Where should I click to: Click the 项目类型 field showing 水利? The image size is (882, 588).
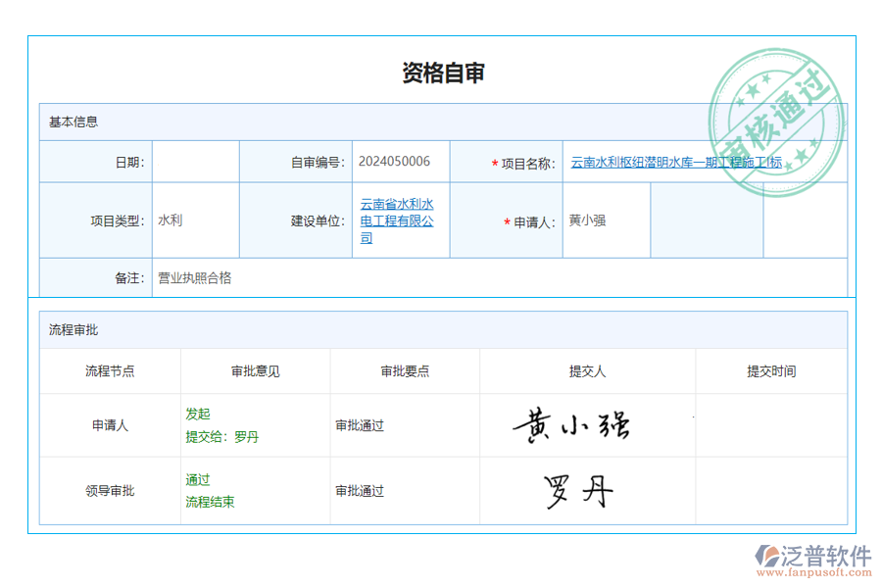(x=194, y=220)
